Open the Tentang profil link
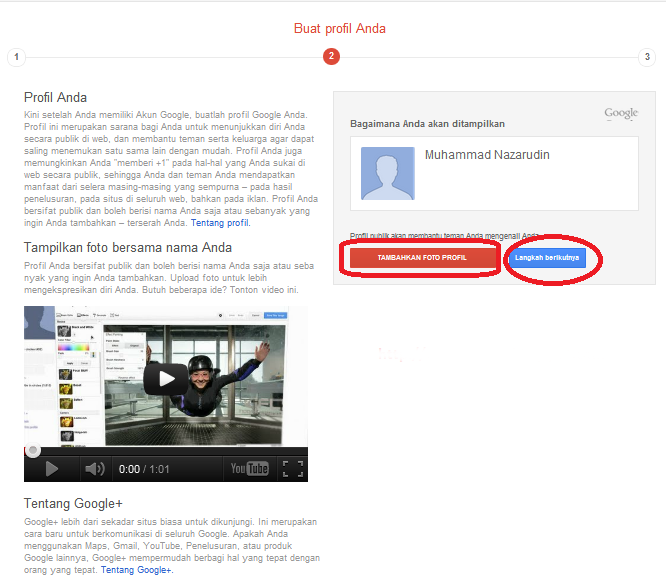 click(220, 223)
